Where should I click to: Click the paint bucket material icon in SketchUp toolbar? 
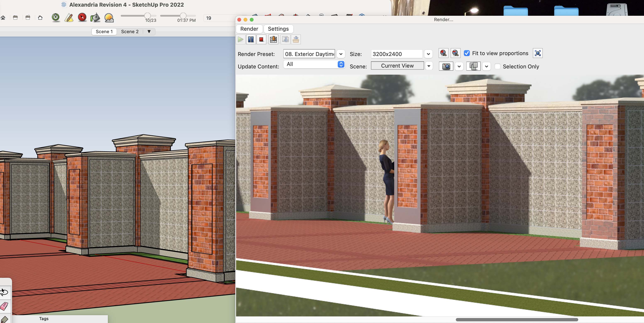pos(95,17)
